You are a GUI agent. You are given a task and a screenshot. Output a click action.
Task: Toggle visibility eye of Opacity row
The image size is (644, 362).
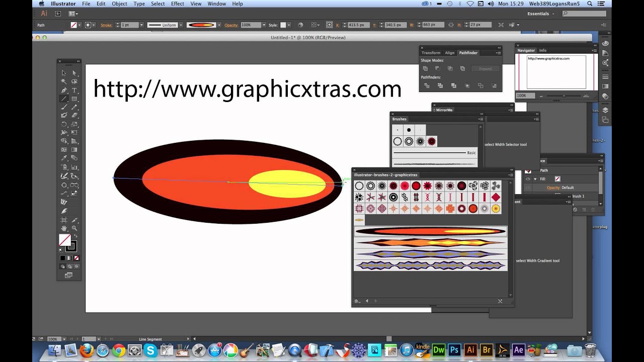click(528, 188)
